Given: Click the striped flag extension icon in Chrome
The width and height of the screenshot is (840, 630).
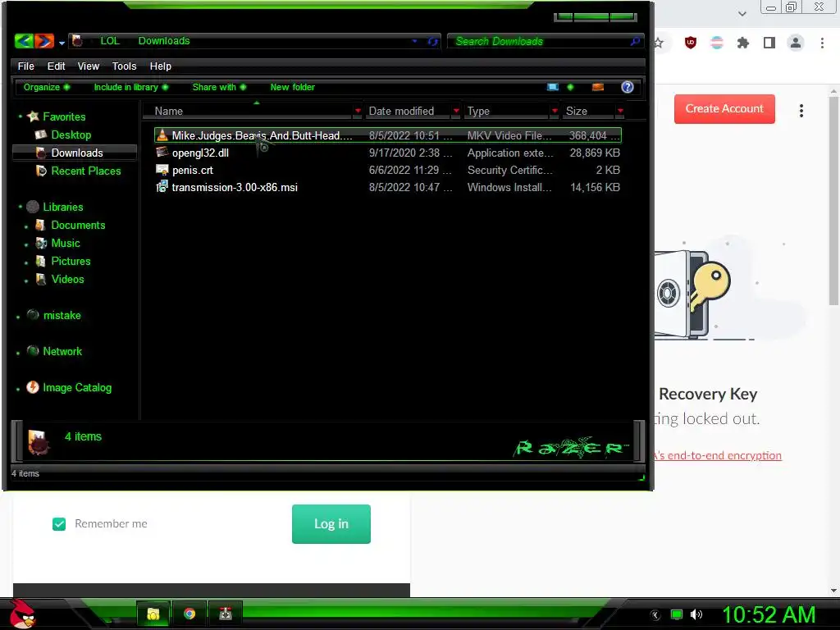Looking at the screenshot, I should coord(717,43).
